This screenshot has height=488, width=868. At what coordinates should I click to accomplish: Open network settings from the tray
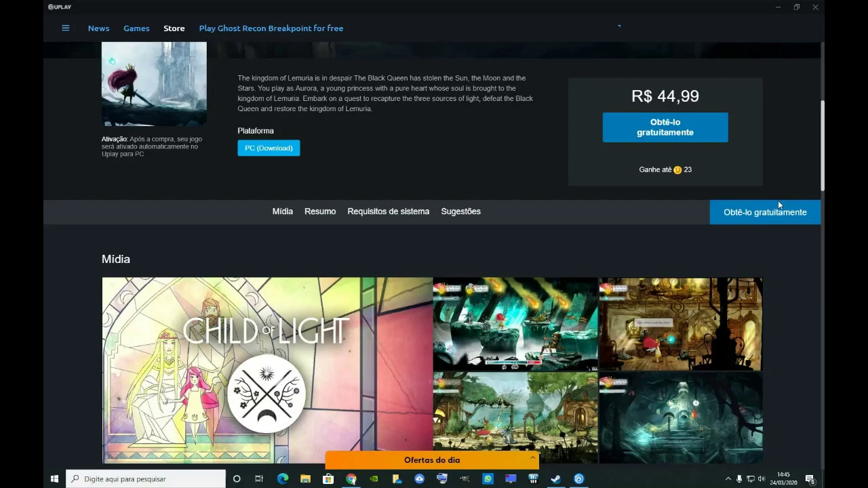[750, 479]
